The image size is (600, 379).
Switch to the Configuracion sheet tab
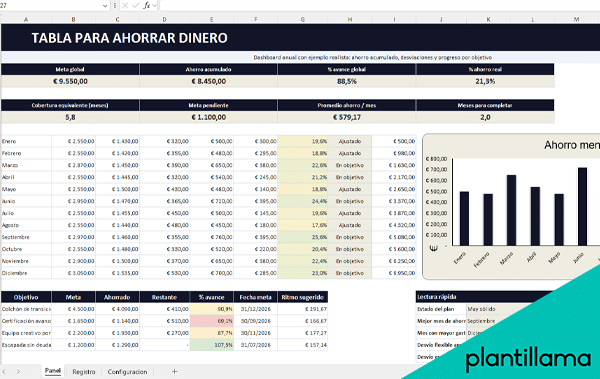pos(127,371)
